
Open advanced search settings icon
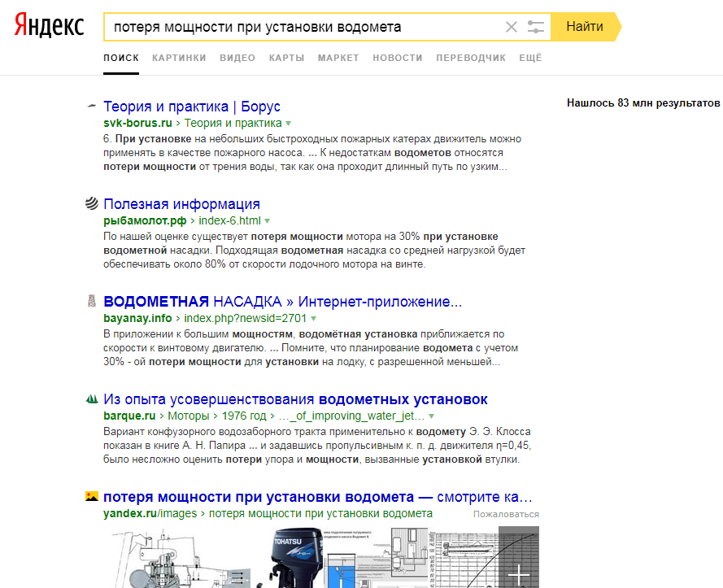536,27
